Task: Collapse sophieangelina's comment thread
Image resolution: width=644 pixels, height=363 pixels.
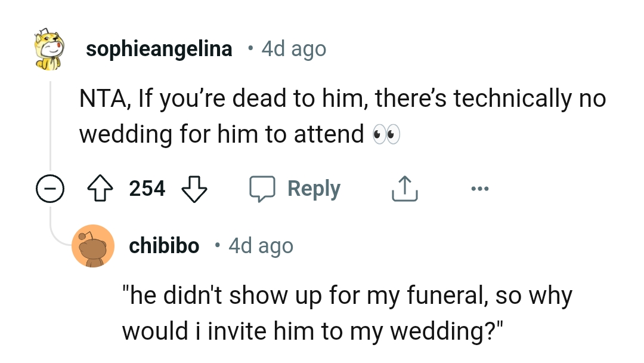Action: pos(49,189)
